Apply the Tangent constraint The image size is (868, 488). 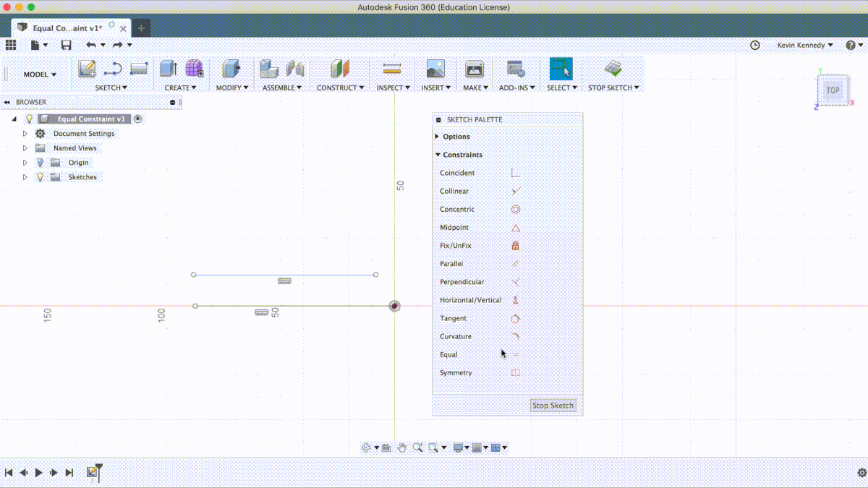[x=515, y=318]
